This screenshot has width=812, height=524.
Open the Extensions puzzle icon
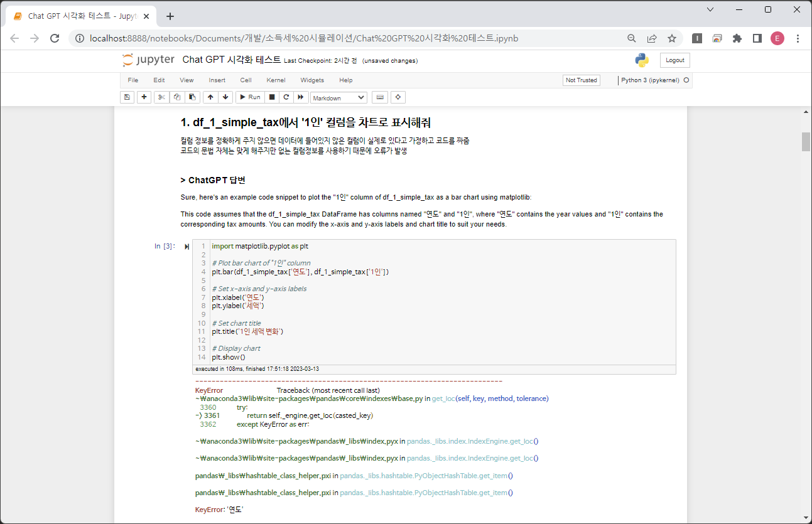[737, 38]
